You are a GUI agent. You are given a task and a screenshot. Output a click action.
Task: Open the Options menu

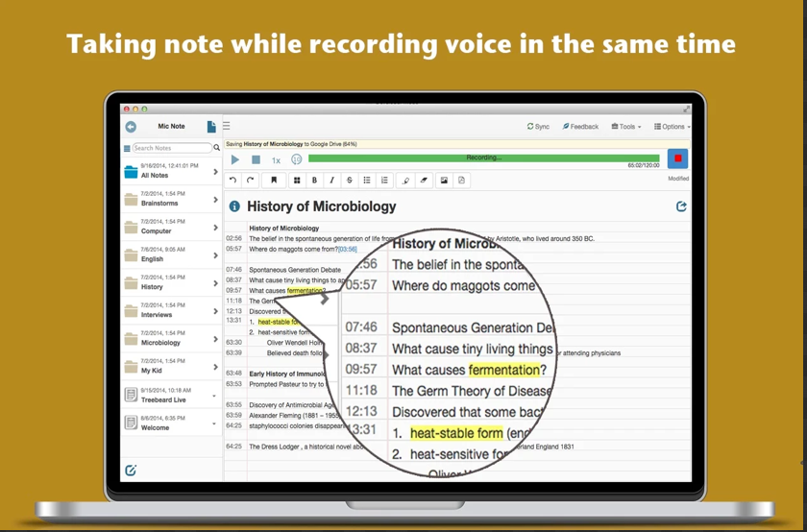pyautogui.click(x=672, y=127)
